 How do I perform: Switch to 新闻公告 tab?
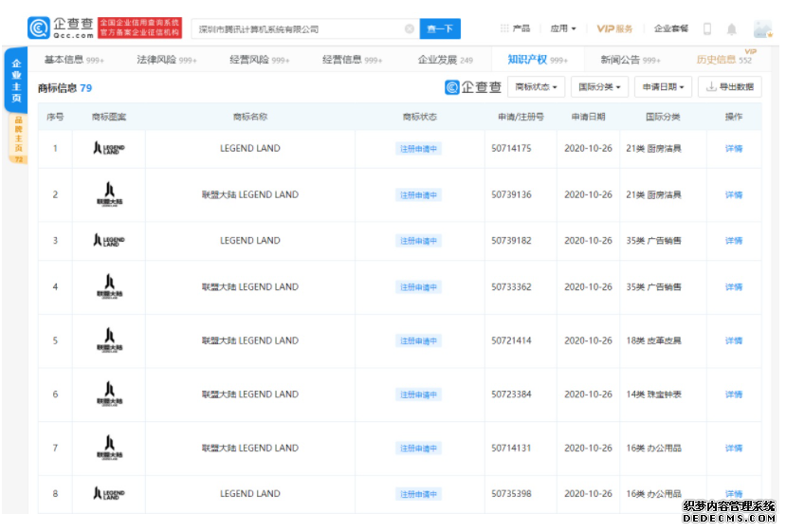pos(631,60)
